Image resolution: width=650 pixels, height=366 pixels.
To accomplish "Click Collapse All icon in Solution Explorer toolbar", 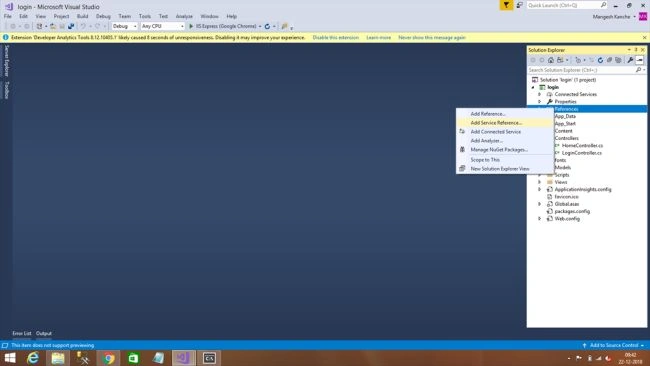I will [609, 60].
